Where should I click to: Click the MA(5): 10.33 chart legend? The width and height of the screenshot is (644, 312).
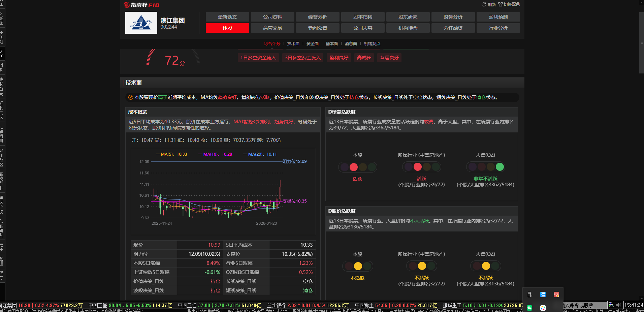[171, 154]
